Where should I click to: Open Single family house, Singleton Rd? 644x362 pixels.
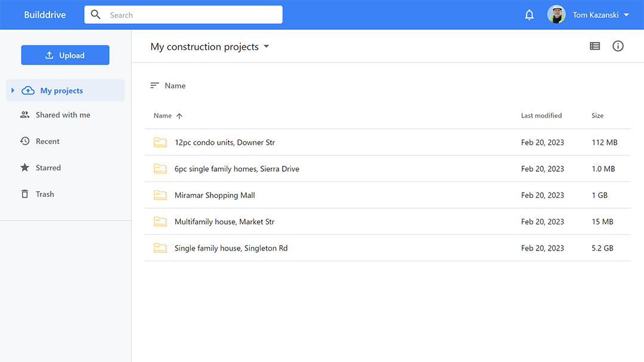[x=231, y=248]
